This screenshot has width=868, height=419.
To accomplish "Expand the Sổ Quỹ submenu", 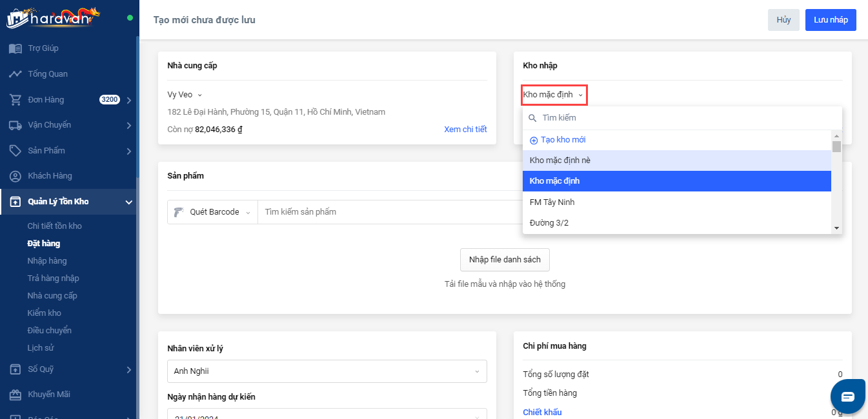I will pyautogui.click(x=128, y=370).
